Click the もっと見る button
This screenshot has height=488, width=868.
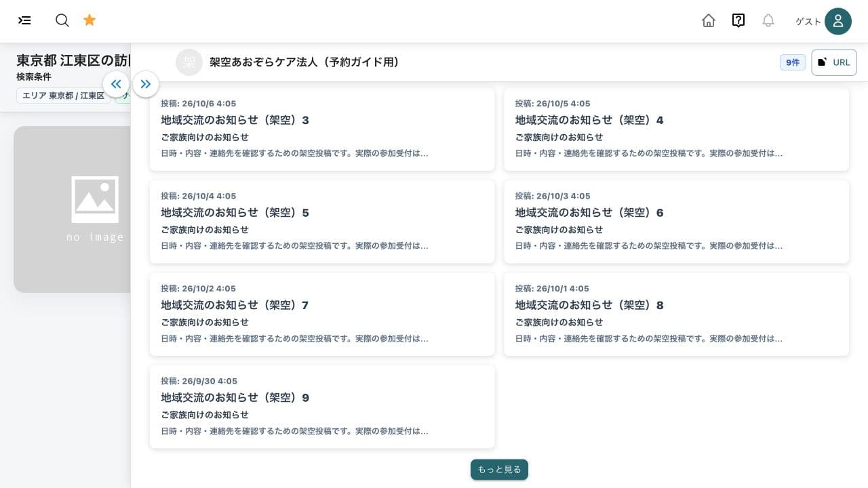[499, 470]
